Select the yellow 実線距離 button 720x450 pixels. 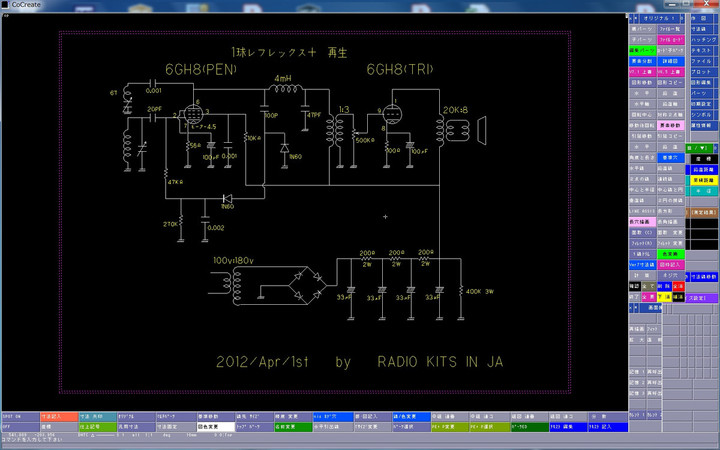(701, 178)
